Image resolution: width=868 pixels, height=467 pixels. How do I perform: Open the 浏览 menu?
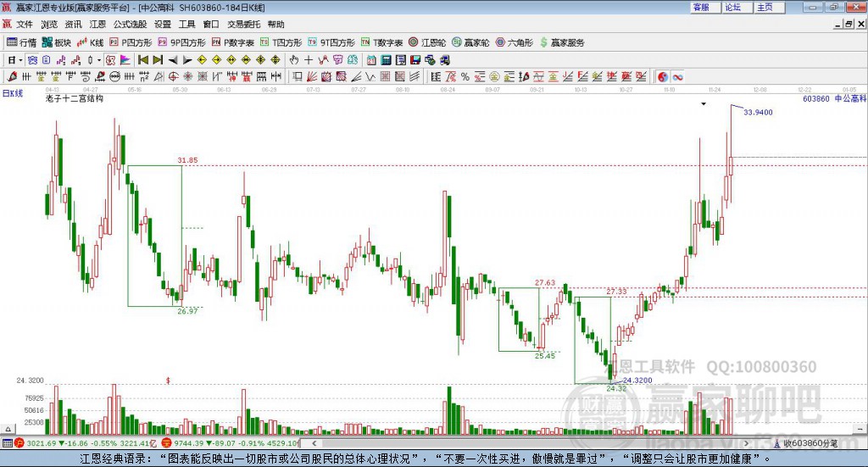pos(48,25)
